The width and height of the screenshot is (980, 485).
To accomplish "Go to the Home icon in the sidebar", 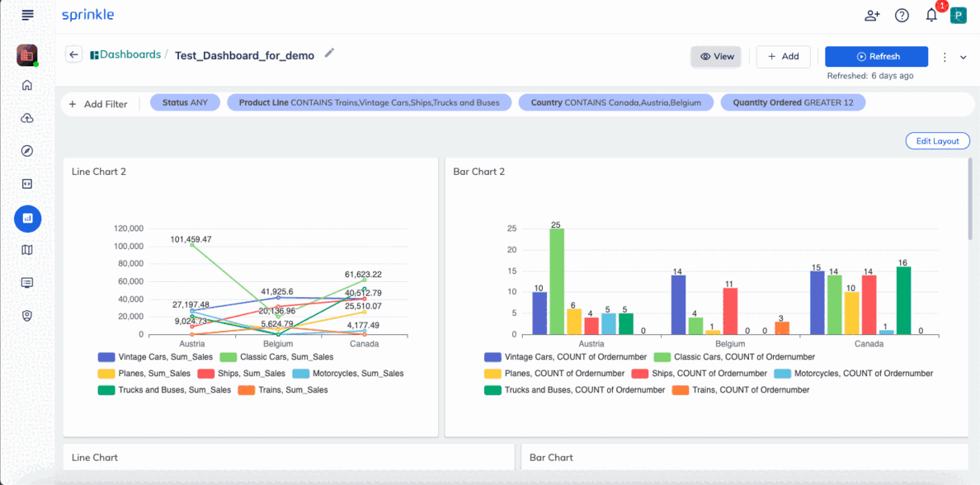I will pos(27,86).
